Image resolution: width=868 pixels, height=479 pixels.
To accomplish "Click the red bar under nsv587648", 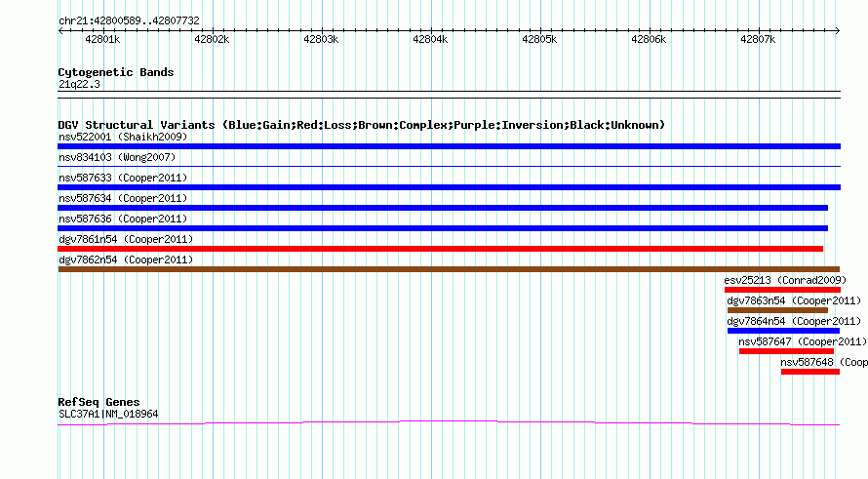I will [810, 372].
